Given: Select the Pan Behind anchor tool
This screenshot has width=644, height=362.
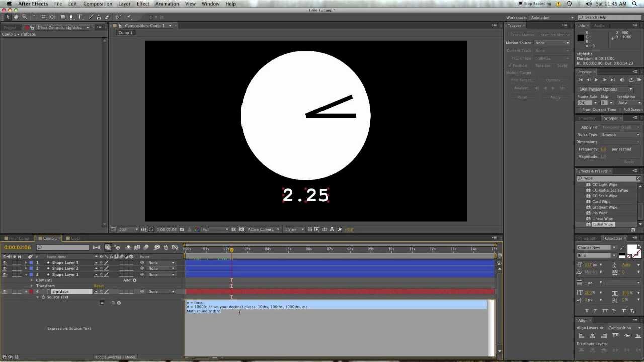Looking at the screenshot, I should pyautogui.click(x=52, y=17).
